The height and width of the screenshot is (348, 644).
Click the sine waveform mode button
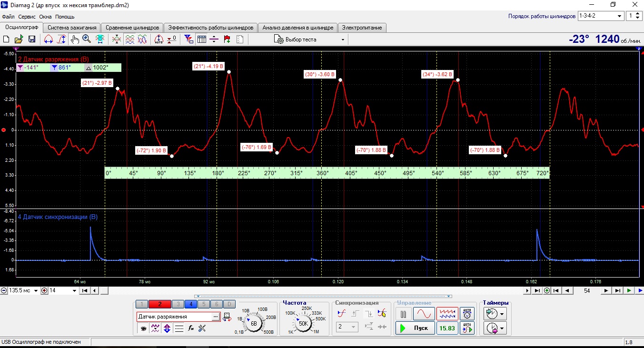pyautogui.click(x=424, y=314)
